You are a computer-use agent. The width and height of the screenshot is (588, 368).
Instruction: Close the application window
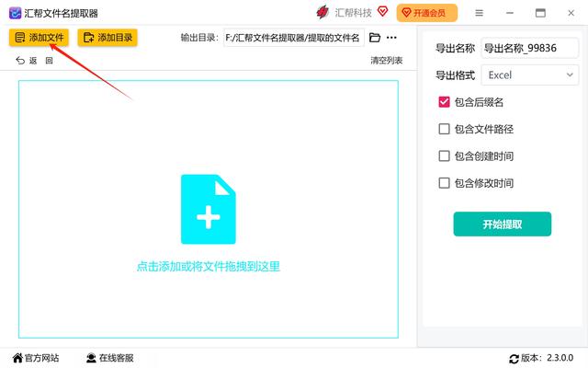click(x=571, y=13)
